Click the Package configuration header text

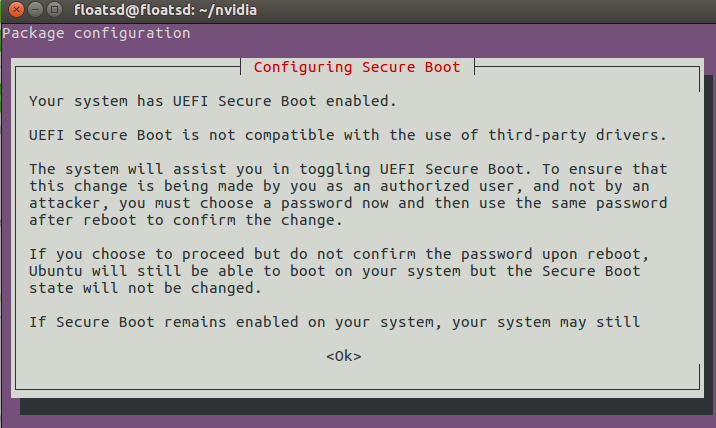pyautogui.click(x=96, y=33)
